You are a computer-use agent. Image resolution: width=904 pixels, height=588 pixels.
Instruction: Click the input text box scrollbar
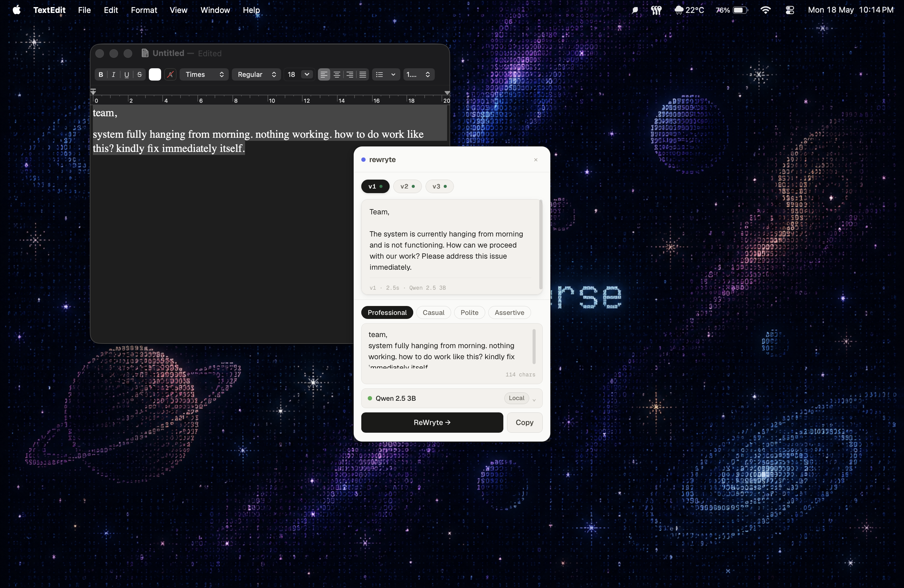[534, 346]
